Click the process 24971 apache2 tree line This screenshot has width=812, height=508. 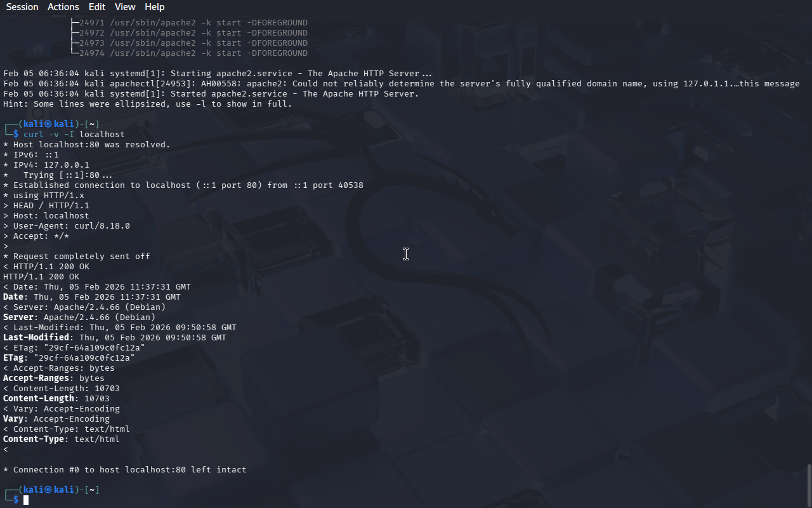(x=189, y=23)
